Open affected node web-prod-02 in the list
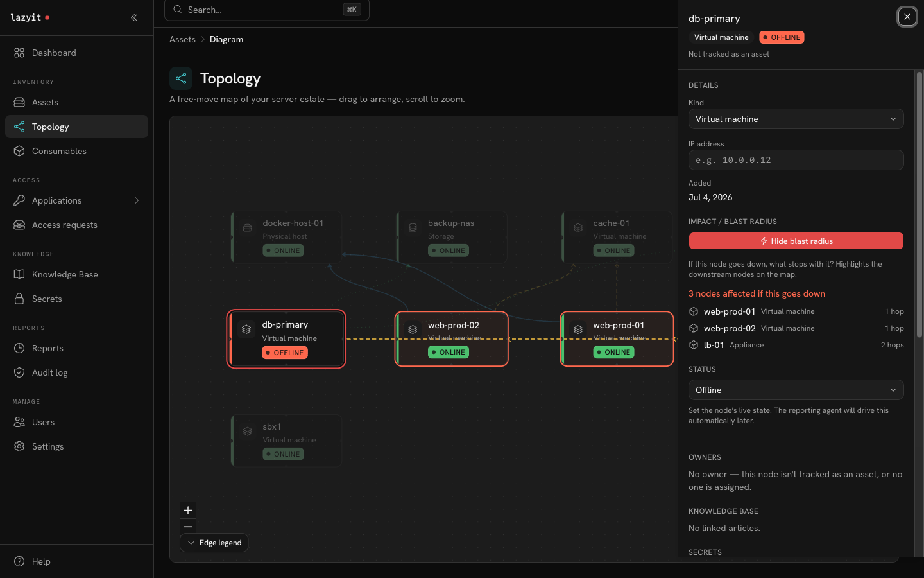Viewport: 924px width, 578px height. [x=796, y=328]
